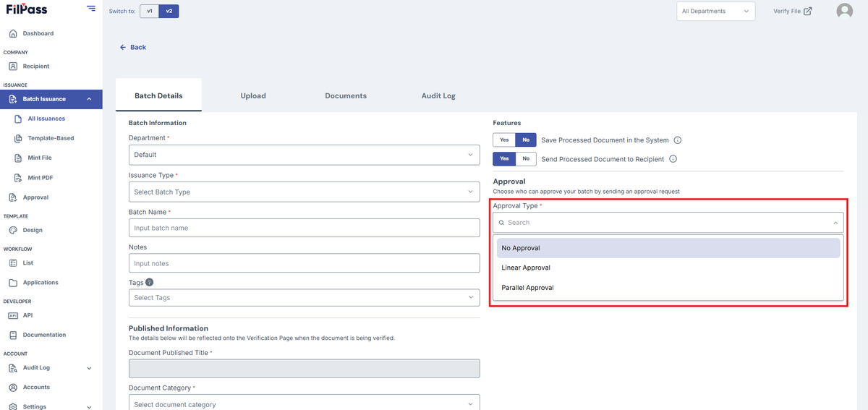Viewport: 868px width, 410px height.
Task: Open the Select Tags dropdown
Action: click(x=304, y=298)
